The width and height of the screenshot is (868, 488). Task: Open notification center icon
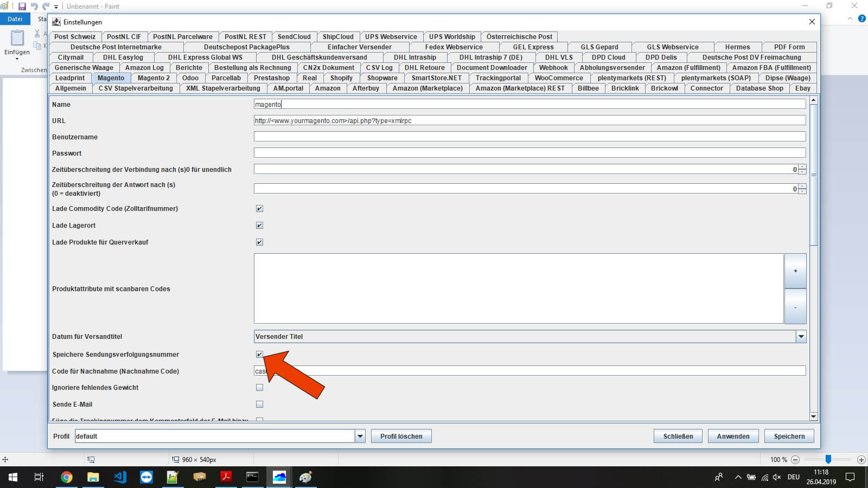point(850,477)
